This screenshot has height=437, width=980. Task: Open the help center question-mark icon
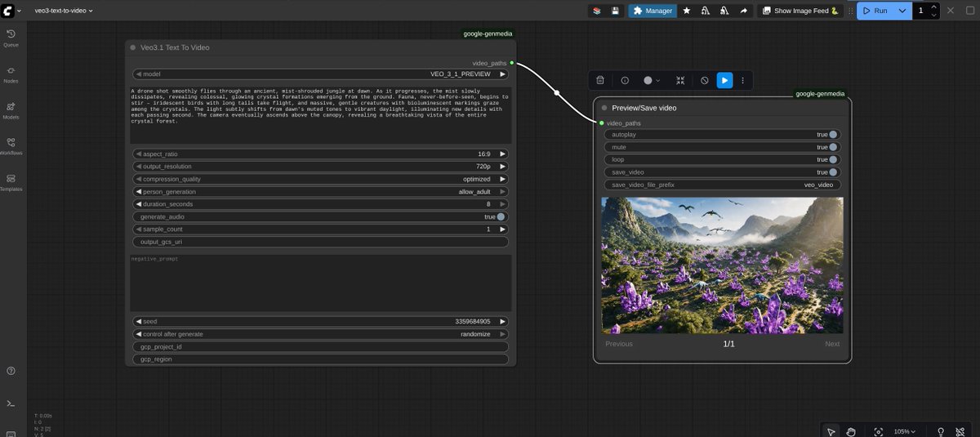(x=11, y=371)
